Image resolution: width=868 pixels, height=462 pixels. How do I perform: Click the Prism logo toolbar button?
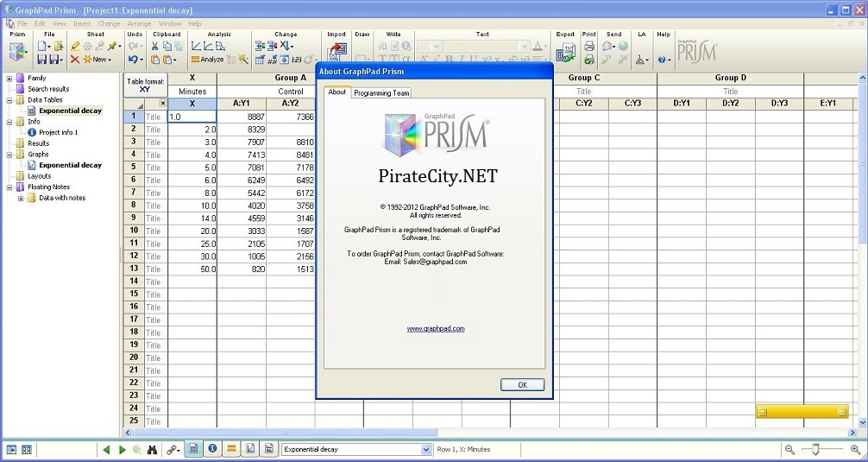(18, 54)
